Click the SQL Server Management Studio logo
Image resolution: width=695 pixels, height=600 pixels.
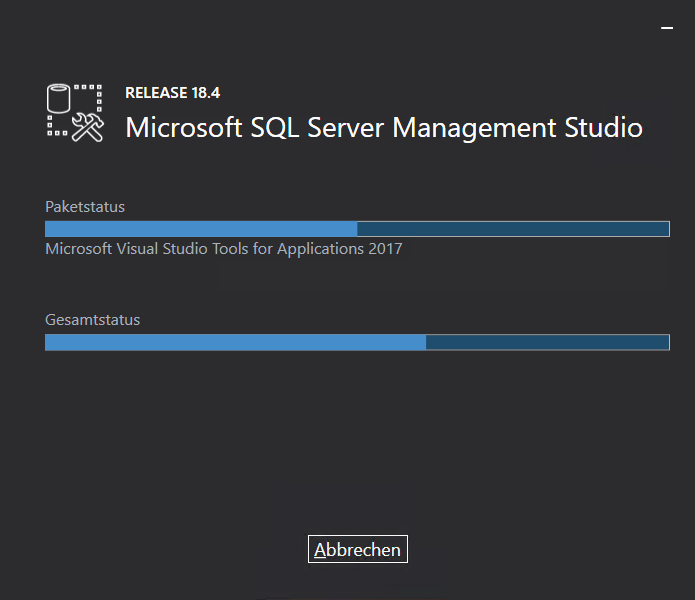click(75, 112)
